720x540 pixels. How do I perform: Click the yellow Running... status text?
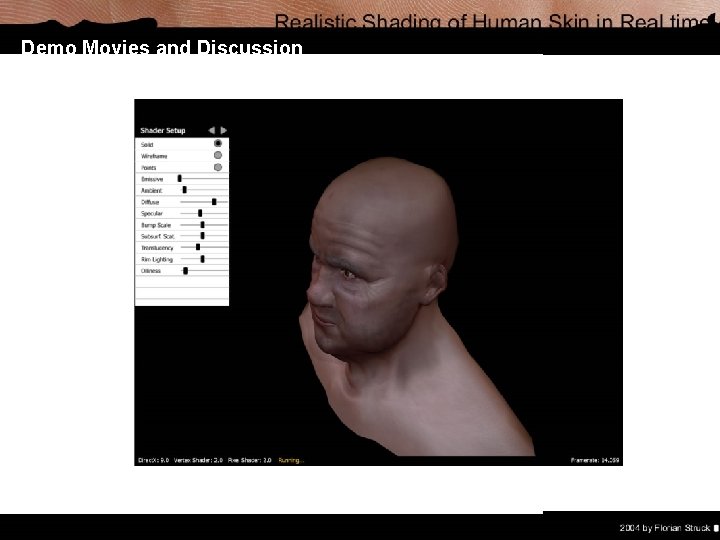click(291, 460)
